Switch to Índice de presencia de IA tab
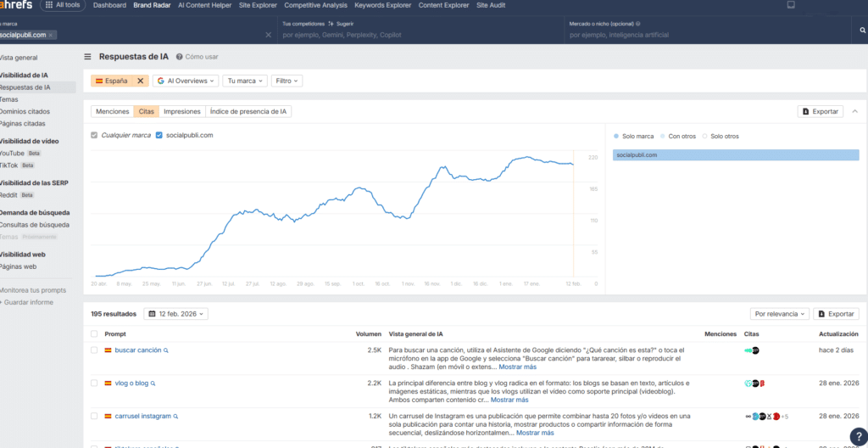 tap(248, 111)
